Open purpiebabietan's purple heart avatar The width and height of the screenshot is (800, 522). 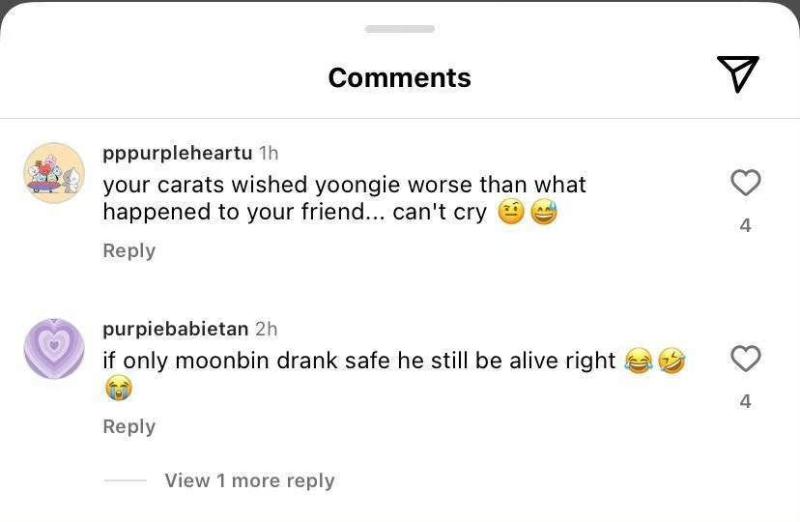coord(54,348)
